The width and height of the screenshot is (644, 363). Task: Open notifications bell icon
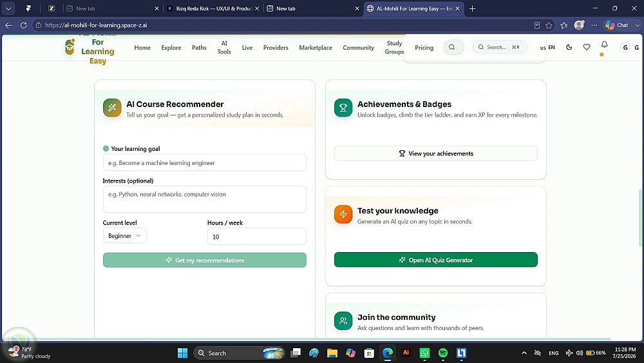tap(604, 44)
